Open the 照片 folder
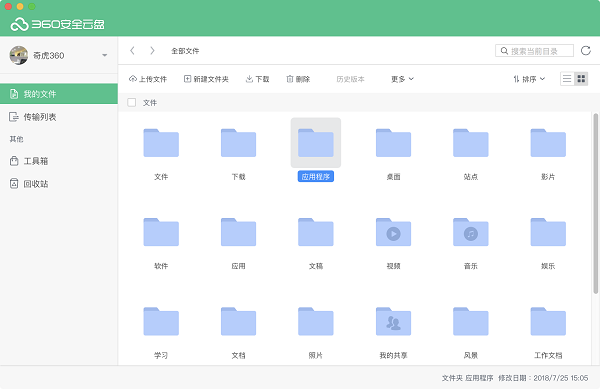This screenshot has height=389, width=600. pos(316,321)
